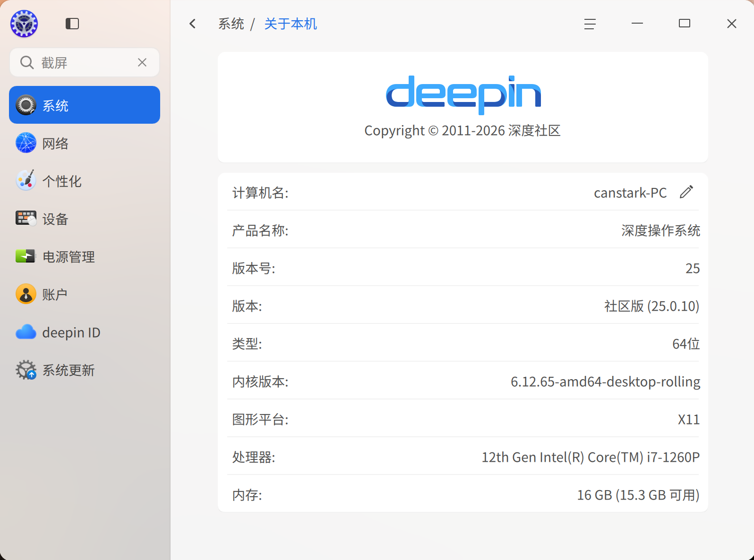Click the Control Center gear logo
Screen dimensions: 754x560
(24, 24)
